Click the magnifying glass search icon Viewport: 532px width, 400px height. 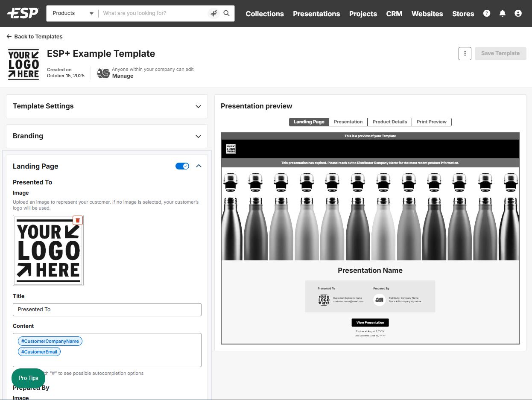[227, 13]
